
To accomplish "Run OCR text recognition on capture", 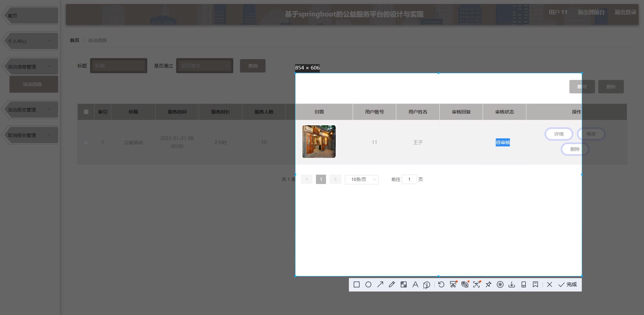I will pos(477,284).
